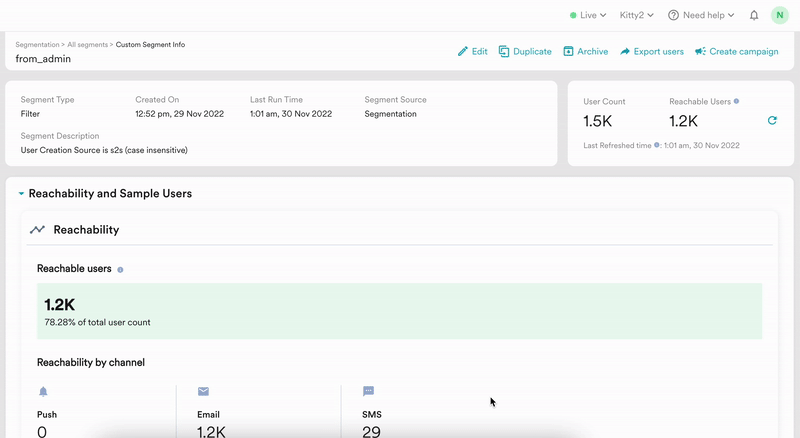Click the Export users arrow icon

pyautogui.click(x=625, y=52)
